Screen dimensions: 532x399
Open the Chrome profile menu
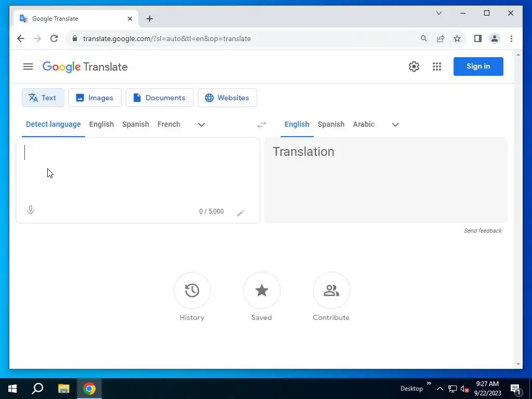[x=495, y=38]
